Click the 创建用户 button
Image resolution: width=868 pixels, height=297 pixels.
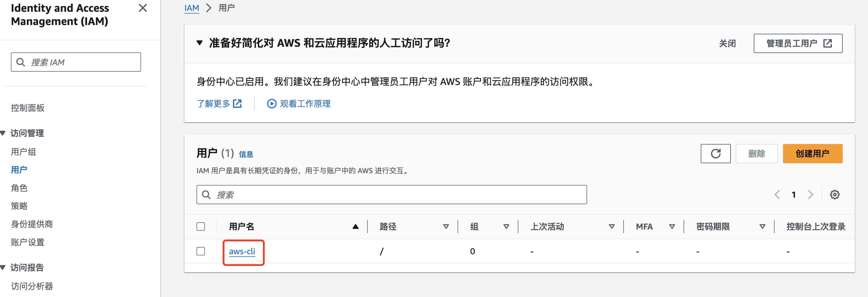click(x=812, y=154)
